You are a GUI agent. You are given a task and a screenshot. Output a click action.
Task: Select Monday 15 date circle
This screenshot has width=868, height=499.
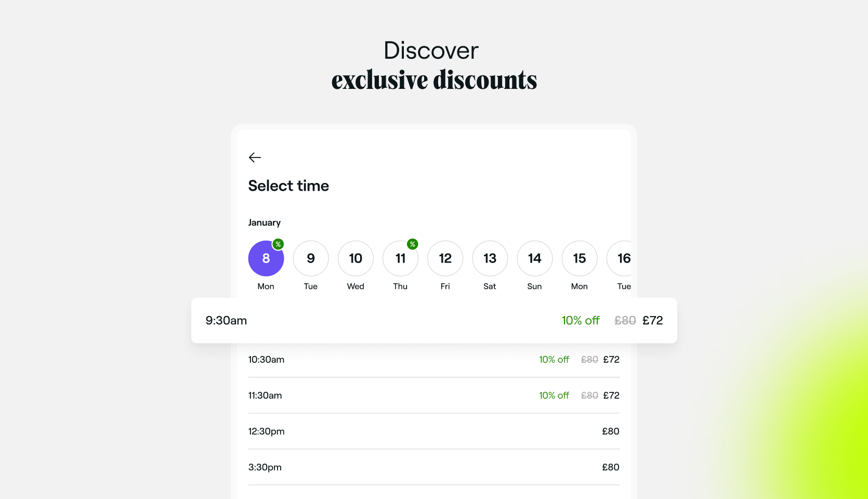tap(580, 258)
